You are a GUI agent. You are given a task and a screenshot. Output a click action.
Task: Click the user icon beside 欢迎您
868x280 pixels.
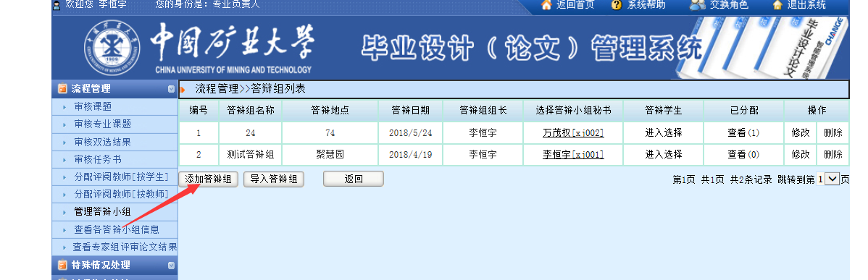[56, 5]
